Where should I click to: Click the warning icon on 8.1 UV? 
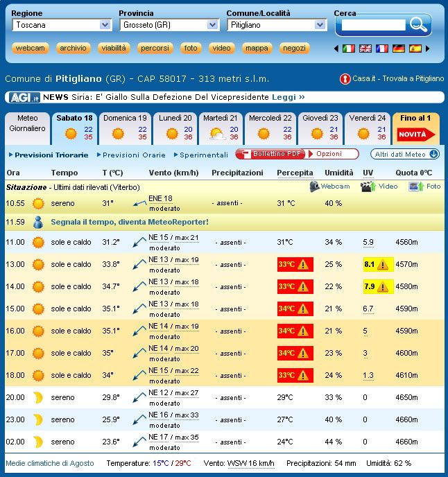point(383,265)
